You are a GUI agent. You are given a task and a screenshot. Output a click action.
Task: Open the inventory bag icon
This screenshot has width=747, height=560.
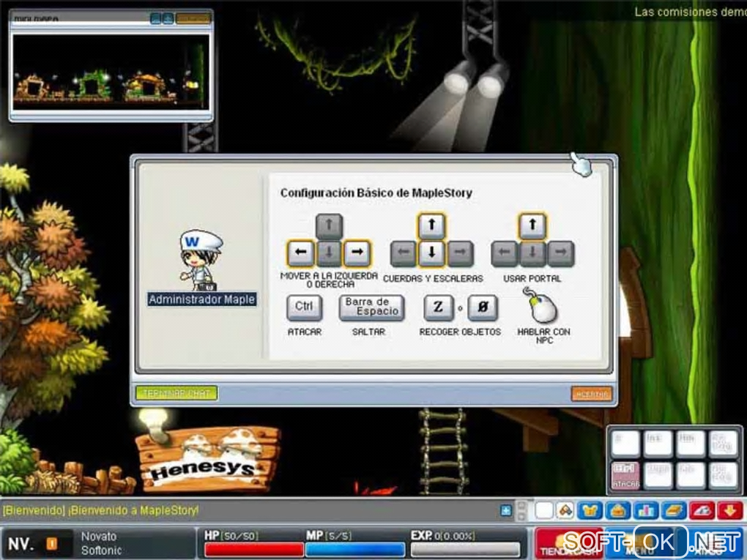point(618,511)
